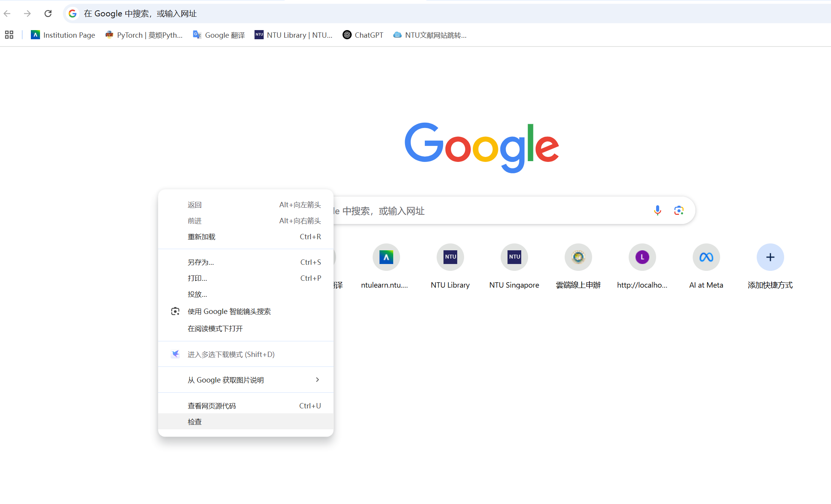Select 查看网页源代码 menu entry
This screenshot has height=504, width=831.
(212, 406)
